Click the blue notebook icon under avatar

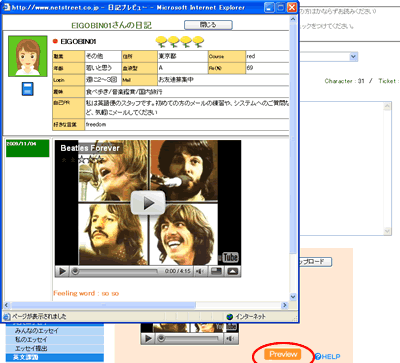point(28,89)
